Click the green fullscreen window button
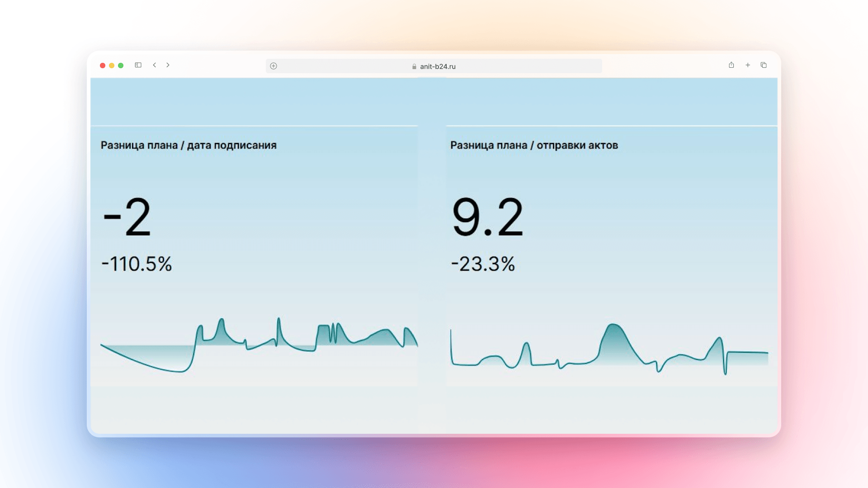The height and width of the screenshot is (488, 868). click(x=121, y=66)
